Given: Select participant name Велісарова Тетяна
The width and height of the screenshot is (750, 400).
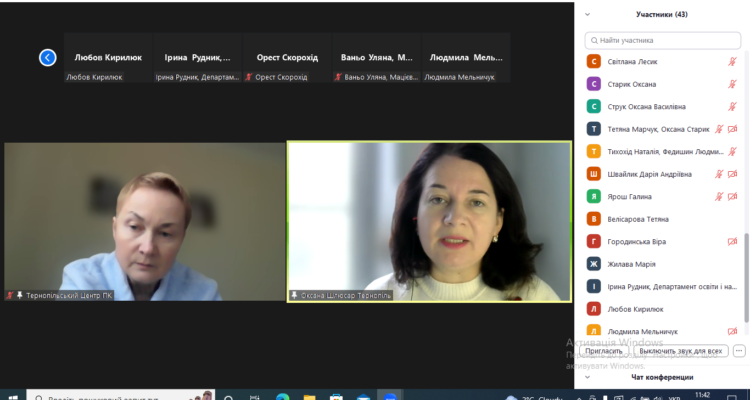Looking at the screenshot, I should tap(638, 219).
